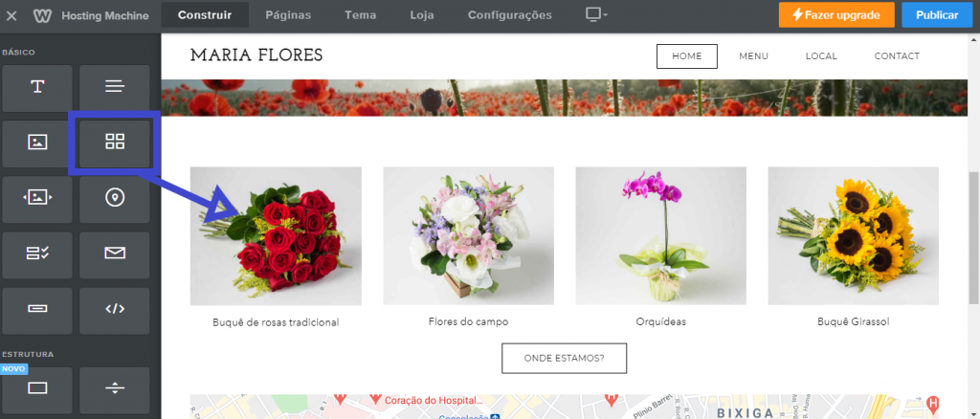The width and height of the screenshot is (980, 419).
Task: Select the Flores do campo image
Action: click(x=468, y=236)
